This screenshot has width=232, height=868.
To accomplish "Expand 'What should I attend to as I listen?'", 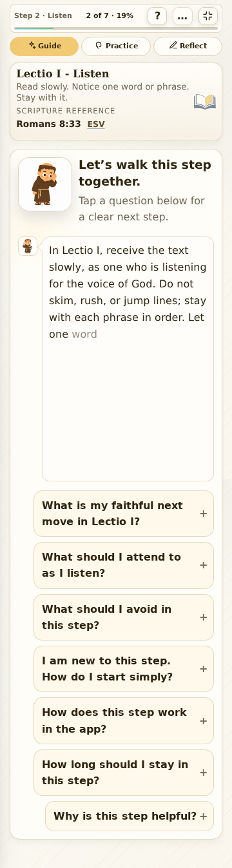I will tap(124, 565).
